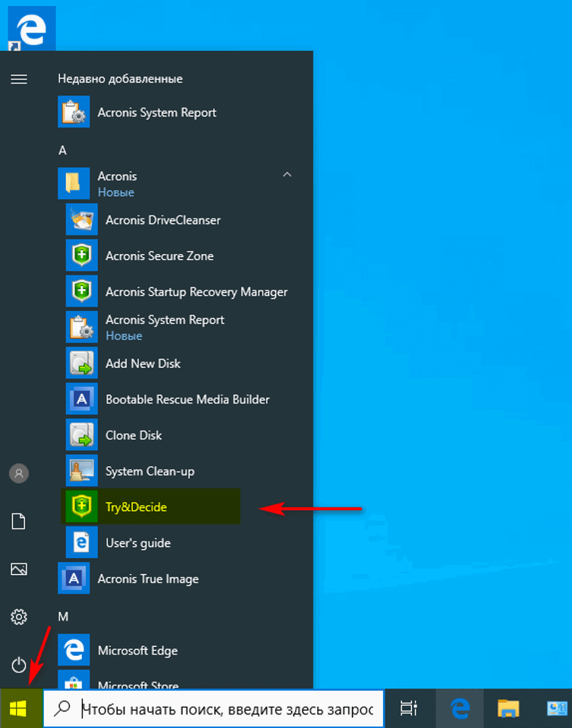Launch Acronis True Image icon

tap(74, 578)
